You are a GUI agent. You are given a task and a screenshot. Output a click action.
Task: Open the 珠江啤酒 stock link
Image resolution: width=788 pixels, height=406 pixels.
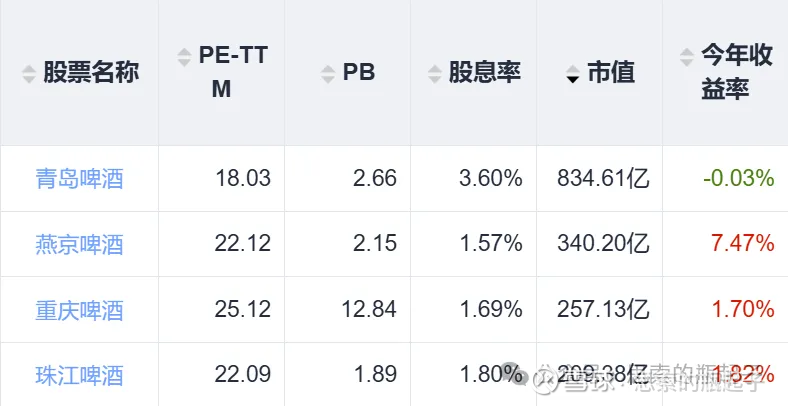coord(79,376)
